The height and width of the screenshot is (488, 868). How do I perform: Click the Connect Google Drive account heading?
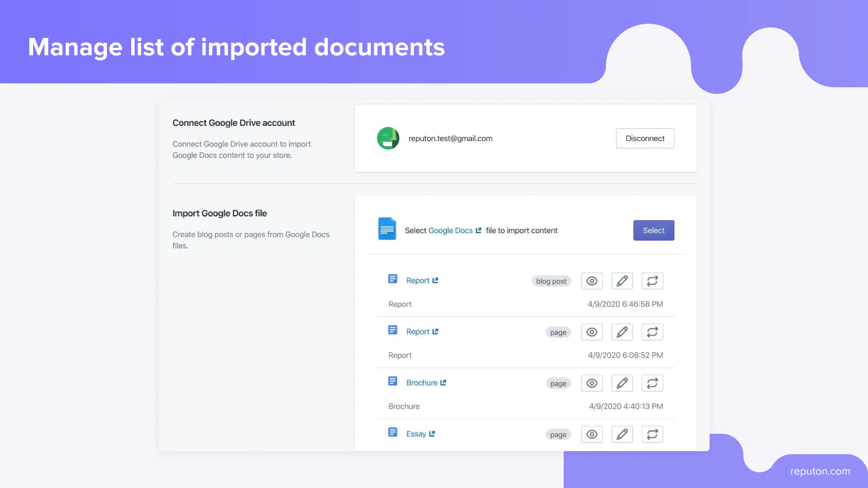234,123
